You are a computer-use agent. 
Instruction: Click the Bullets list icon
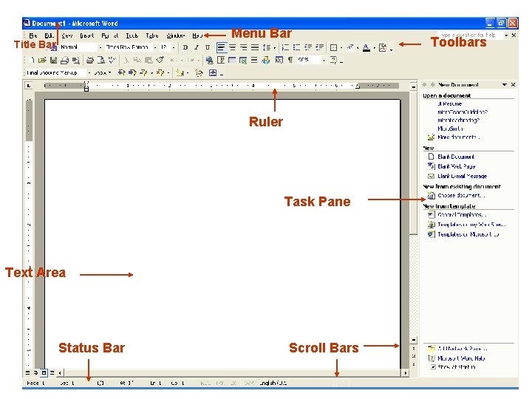[297, 47]
